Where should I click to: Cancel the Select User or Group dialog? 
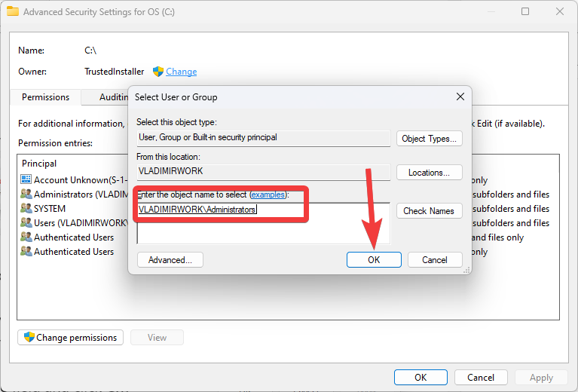point(435,260)
